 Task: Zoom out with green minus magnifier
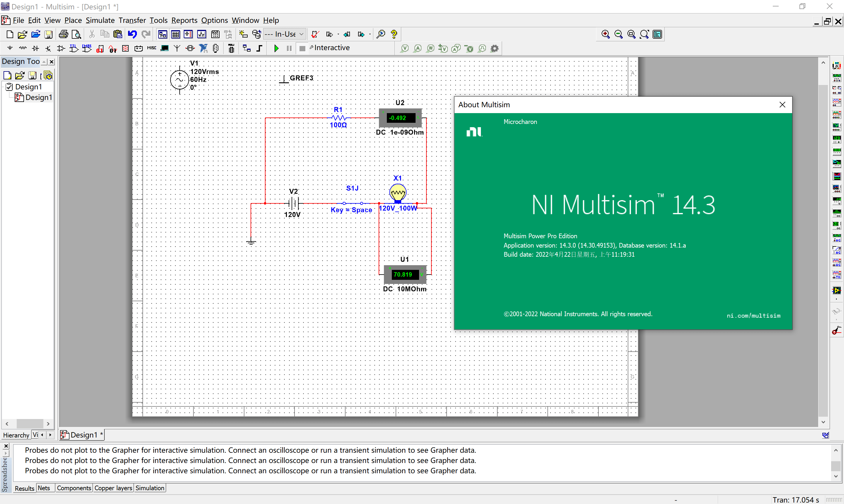tap(618, 34)
